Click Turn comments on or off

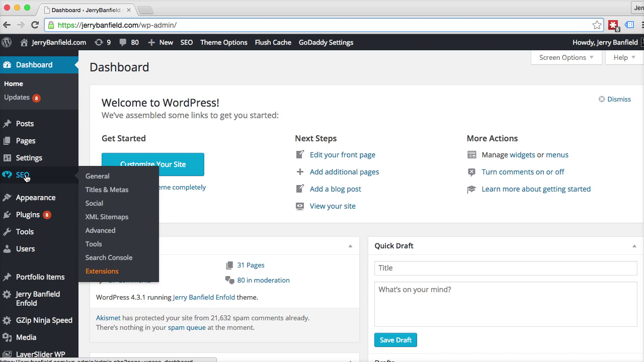click(x=523, y=172)
